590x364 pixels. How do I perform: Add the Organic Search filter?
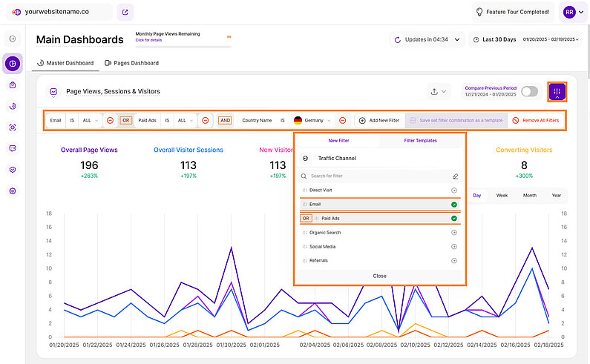[x=453, y=233]
